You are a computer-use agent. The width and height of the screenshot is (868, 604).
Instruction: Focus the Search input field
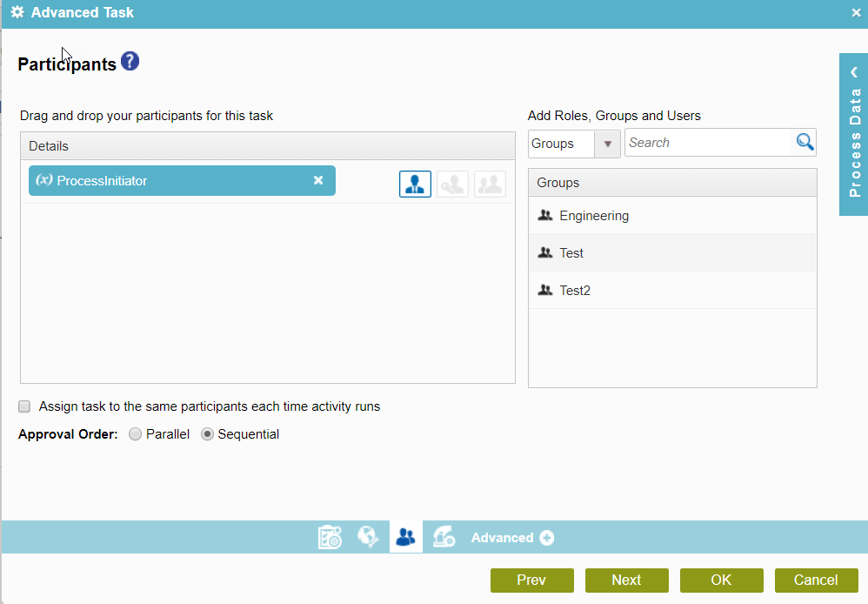(x=707, y=143)
